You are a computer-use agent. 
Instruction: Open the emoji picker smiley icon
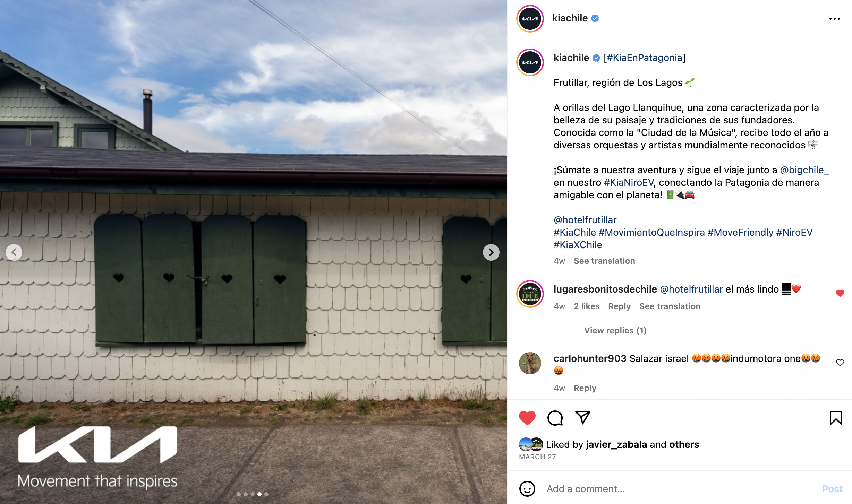point(527,489)
